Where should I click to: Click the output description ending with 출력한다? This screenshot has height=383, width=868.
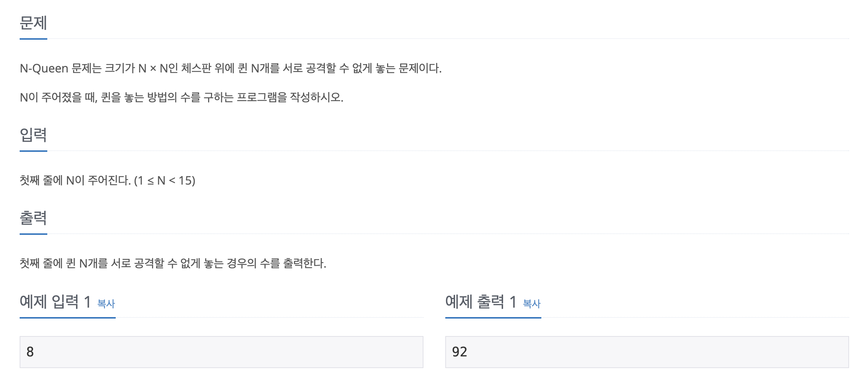point(173,263)
